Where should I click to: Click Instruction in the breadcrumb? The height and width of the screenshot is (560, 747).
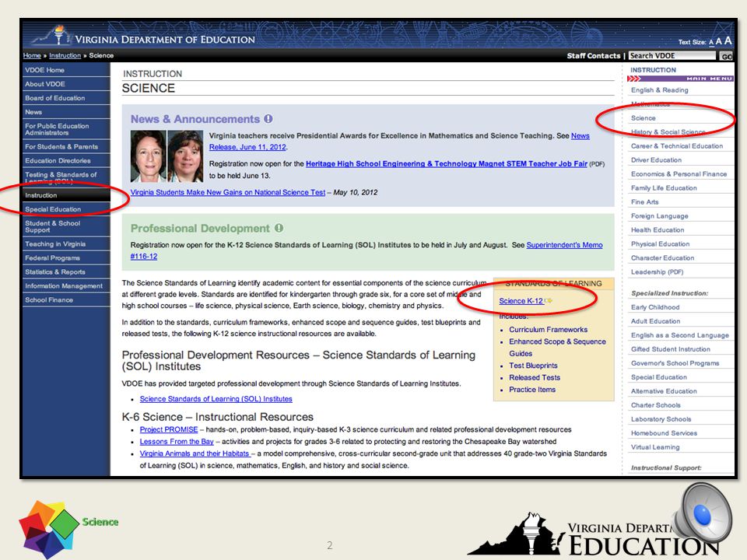click(x=65, y=55)
